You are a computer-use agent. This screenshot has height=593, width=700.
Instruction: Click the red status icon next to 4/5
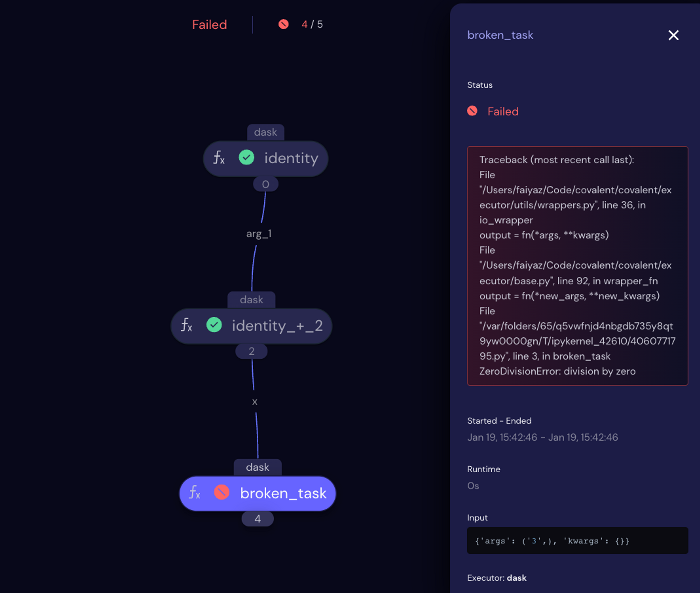[x=283, y=24]
